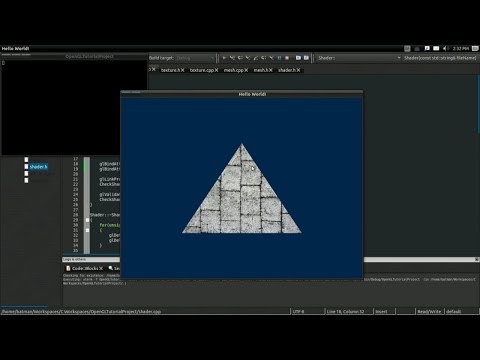
Task: Open the Various info debugger icon
Action: [x=306, y=58]
